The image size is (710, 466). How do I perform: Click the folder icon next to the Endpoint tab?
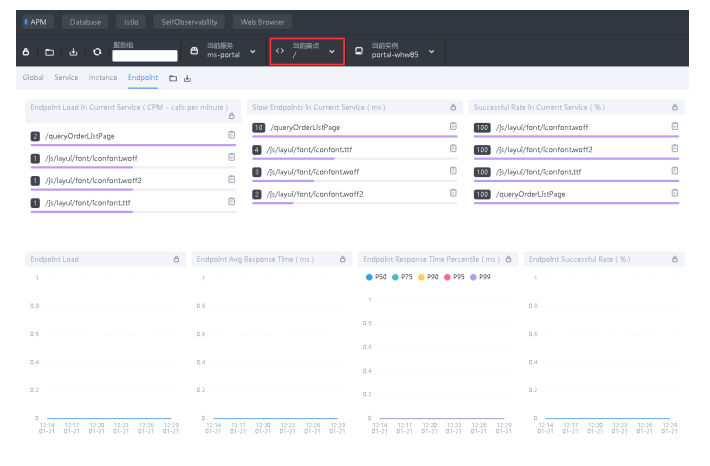(x=173, y=78)
